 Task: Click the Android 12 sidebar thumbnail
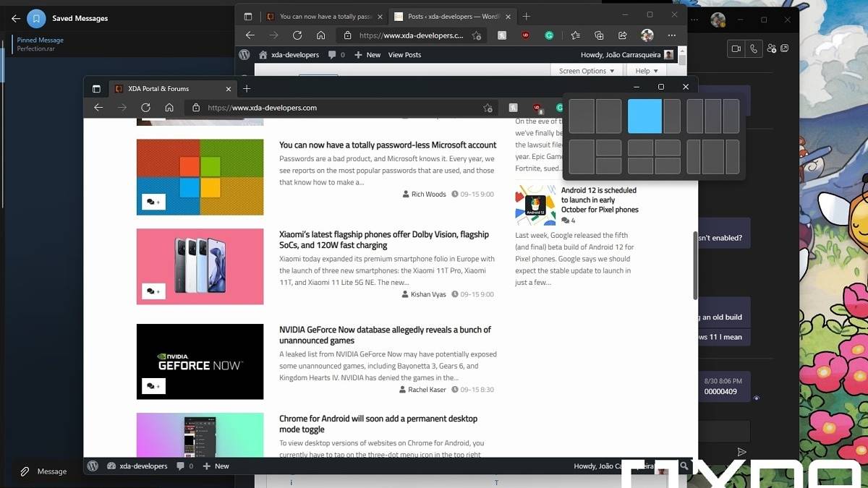point(535,205)
